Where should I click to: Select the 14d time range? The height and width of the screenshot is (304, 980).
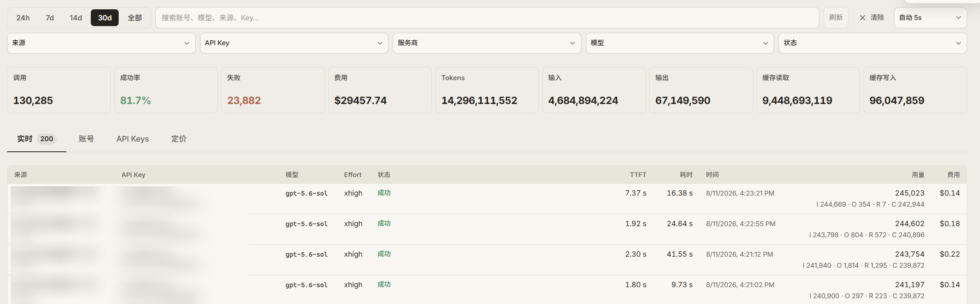[76, 18]
